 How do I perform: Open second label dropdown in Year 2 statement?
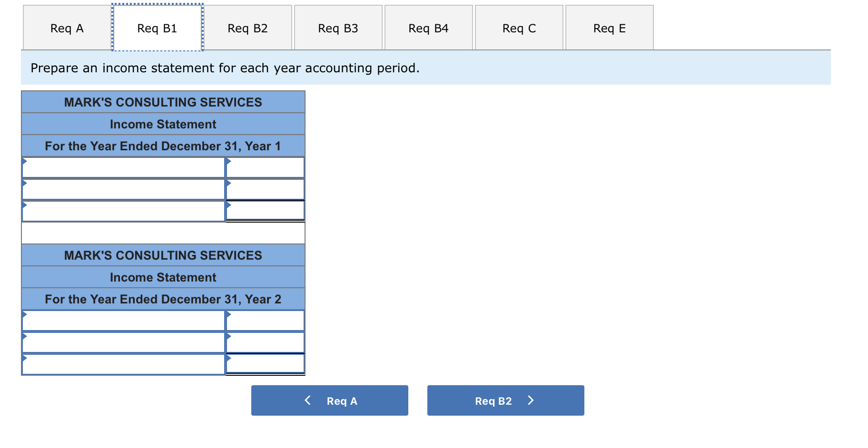[x=123, y=342]
